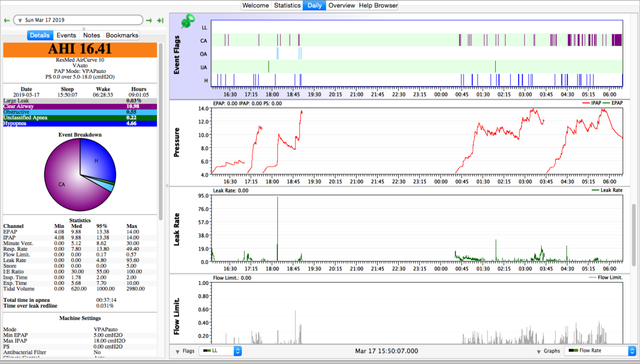Click the Obstructive light blue row
This screenshot has width=640, height=364.
click(80, 112)
